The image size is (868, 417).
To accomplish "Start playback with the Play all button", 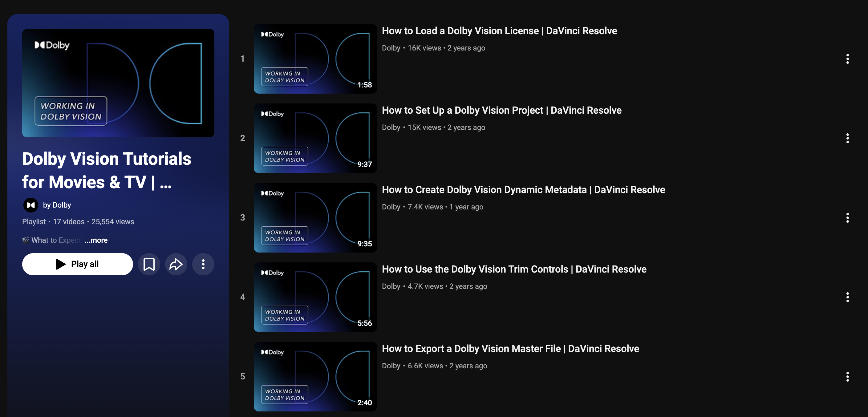I will click(x=78, y=264).
